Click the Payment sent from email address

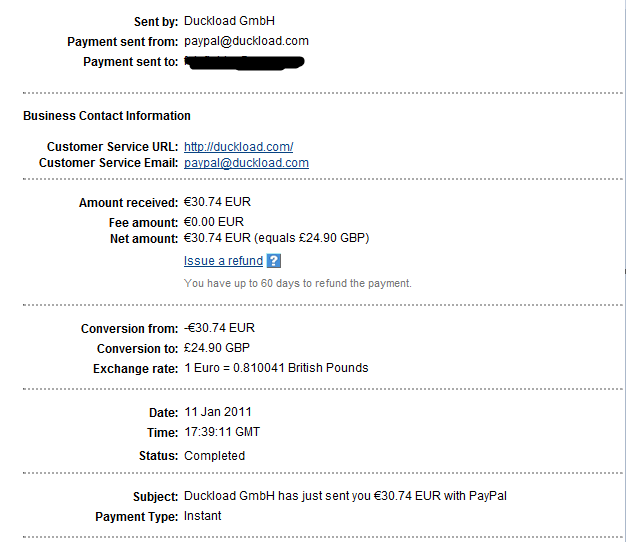246,41
